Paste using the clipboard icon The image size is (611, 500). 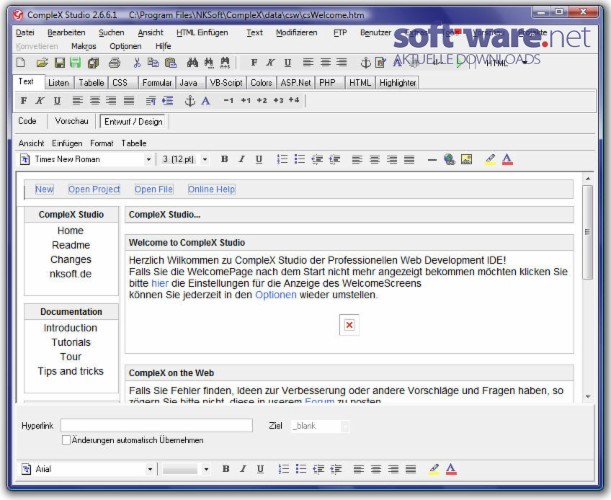click(171, 62)
